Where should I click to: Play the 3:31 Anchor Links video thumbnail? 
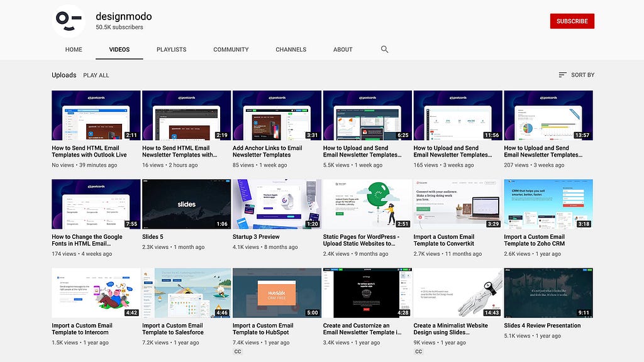(277, 116)
